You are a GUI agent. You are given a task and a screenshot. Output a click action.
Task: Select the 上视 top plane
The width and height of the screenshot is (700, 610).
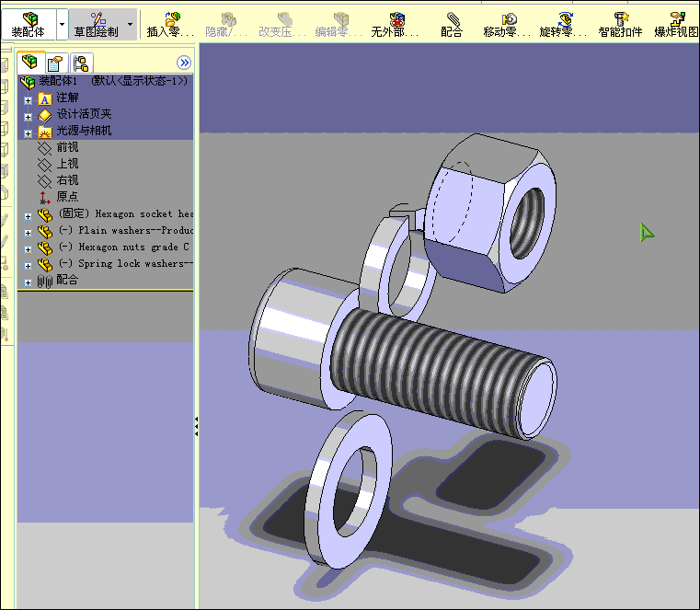coord(67,164)
